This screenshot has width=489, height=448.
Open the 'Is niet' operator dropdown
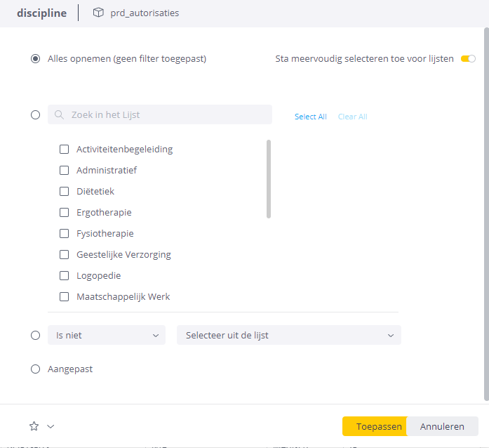coord(107,335)
